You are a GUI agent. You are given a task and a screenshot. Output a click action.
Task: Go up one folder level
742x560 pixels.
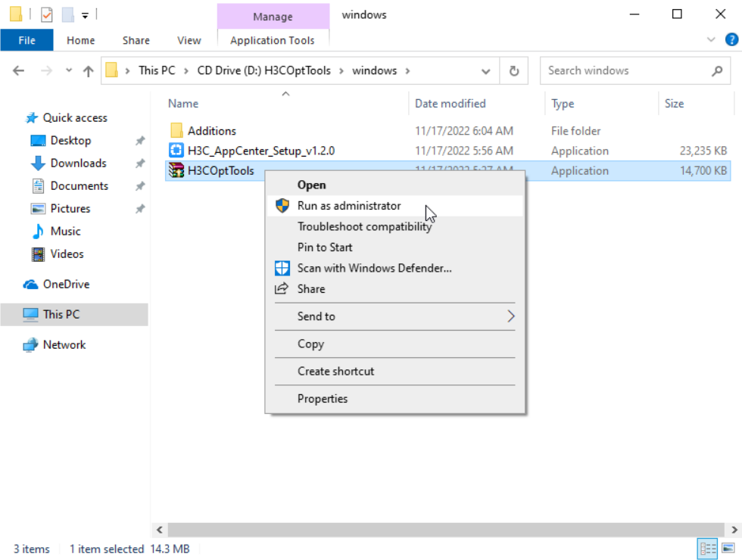88,71
